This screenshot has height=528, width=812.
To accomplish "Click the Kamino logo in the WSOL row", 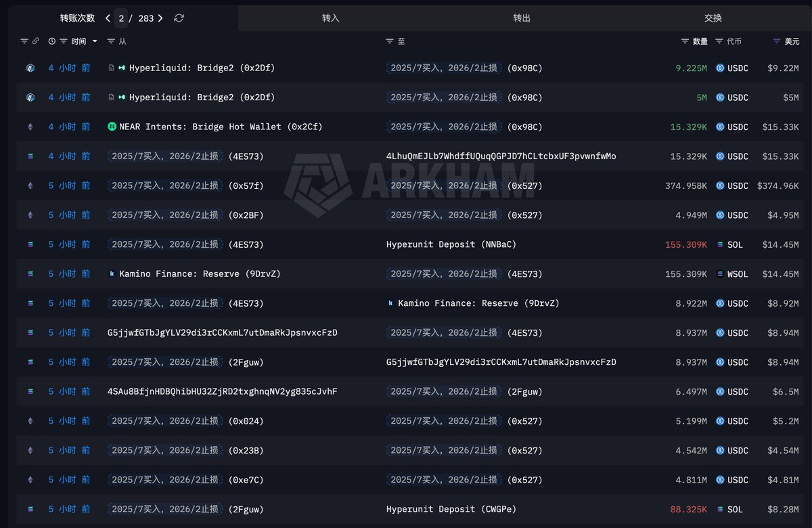I will [112, 274].
